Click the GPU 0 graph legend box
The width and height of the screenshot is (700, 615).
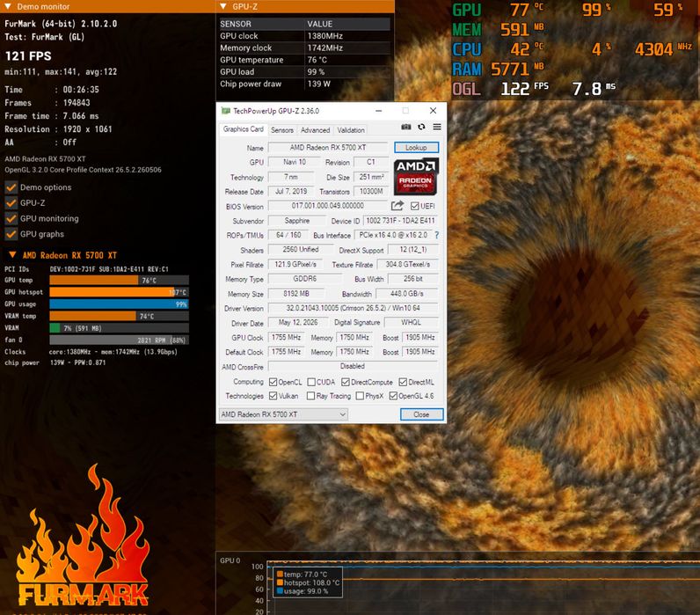click(308, 582)
